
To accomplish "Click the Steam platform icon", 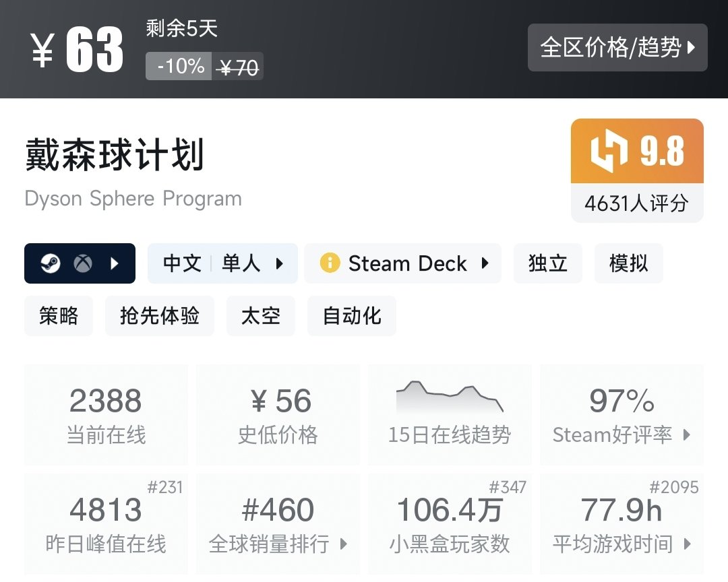I will (51, 263).
